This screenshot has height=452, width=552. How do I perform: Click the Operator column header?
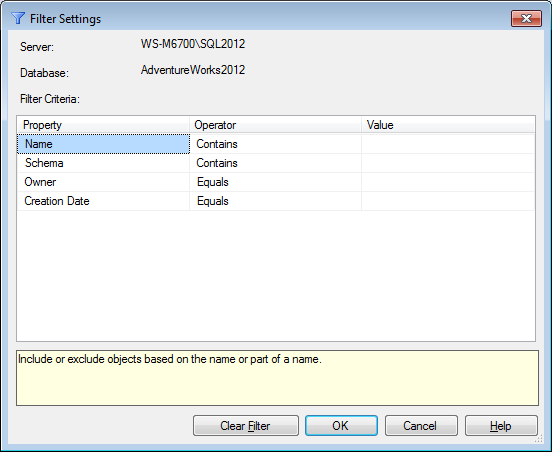(x=276, y=125)
